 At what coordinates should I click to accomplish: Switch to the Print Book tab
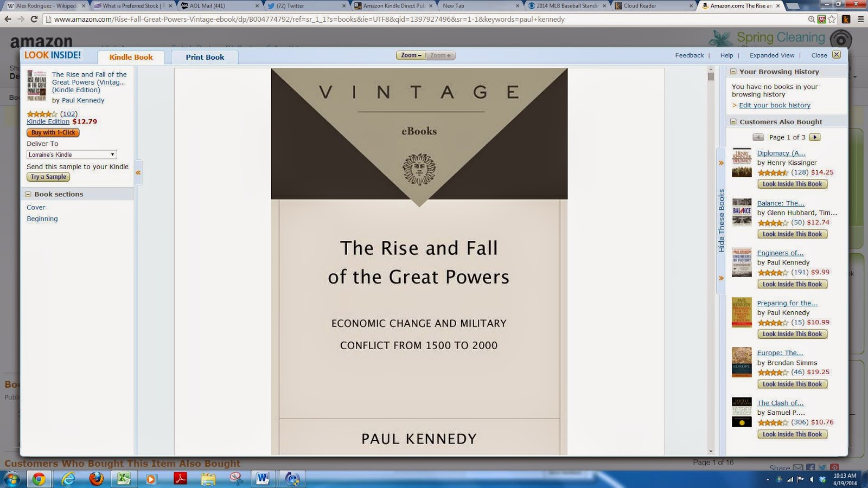(x=205, y=57)
